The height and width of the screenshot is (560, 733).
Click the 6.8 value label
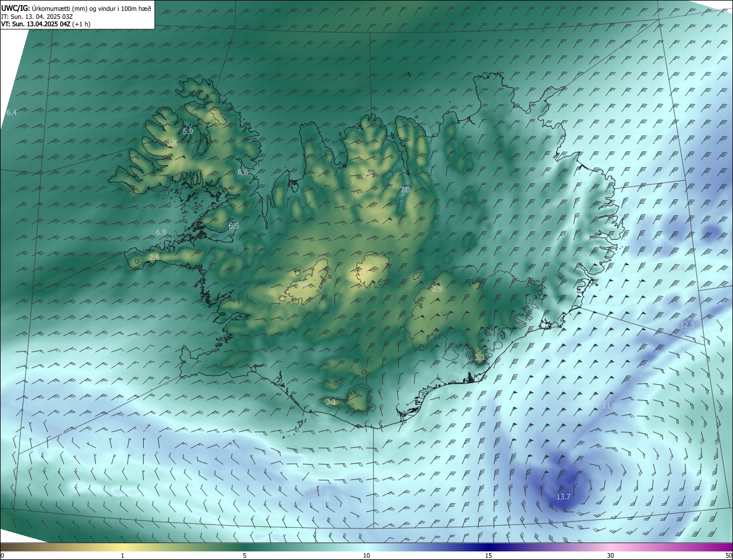(161, 232)
